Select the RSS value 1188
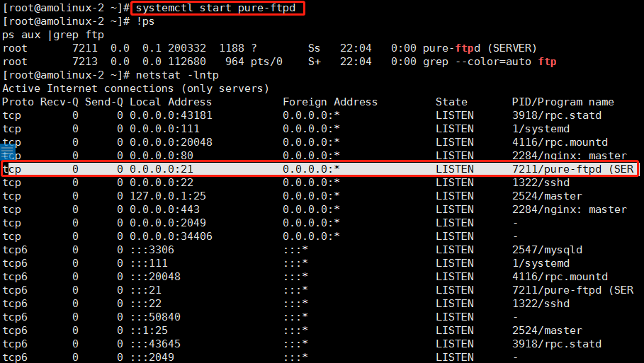644x363 pixels. pos(232,48)
